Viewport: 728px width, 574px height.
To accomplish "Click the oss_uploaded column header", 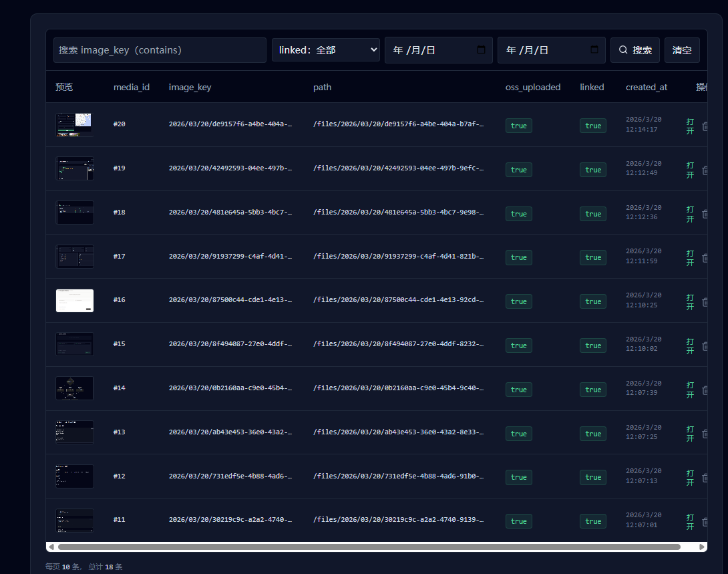I will [533, 88].
